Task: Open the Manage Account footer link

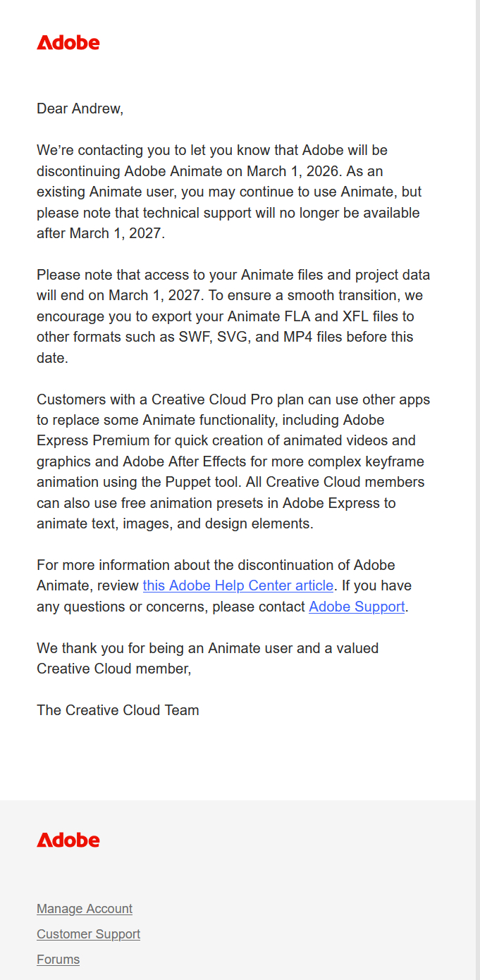Action: coord(85,909)
